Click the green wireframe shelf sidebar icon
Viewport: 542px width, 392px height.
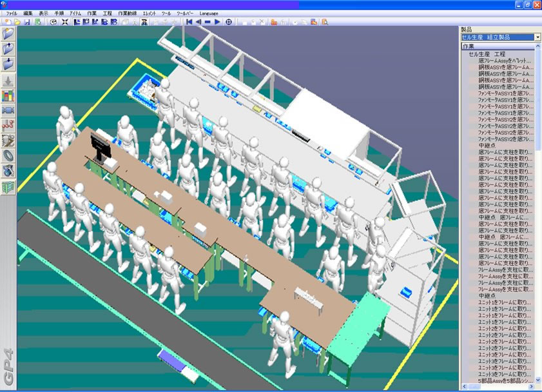click(x=9, y=186)
